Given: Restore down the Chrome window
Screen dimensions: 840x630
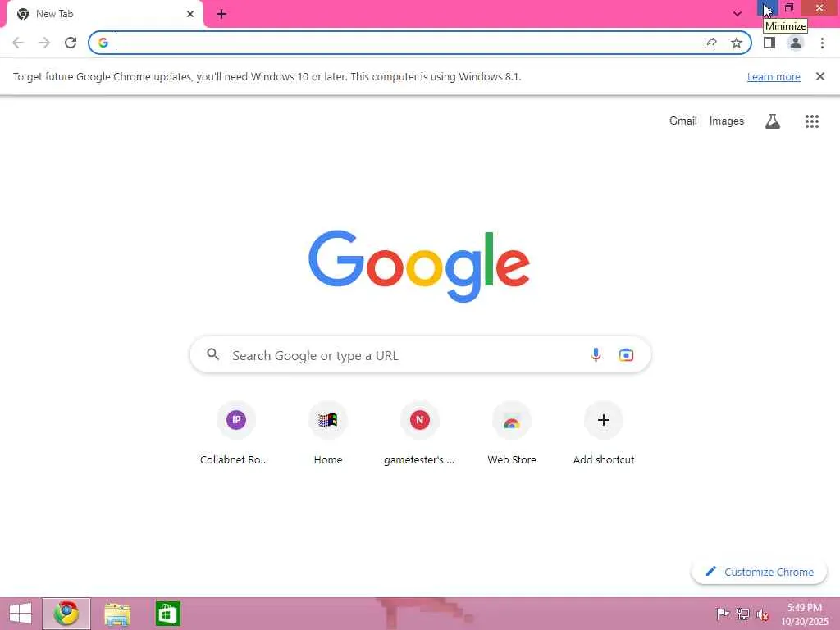Looking at the screenshot, I should coord(789,7).
